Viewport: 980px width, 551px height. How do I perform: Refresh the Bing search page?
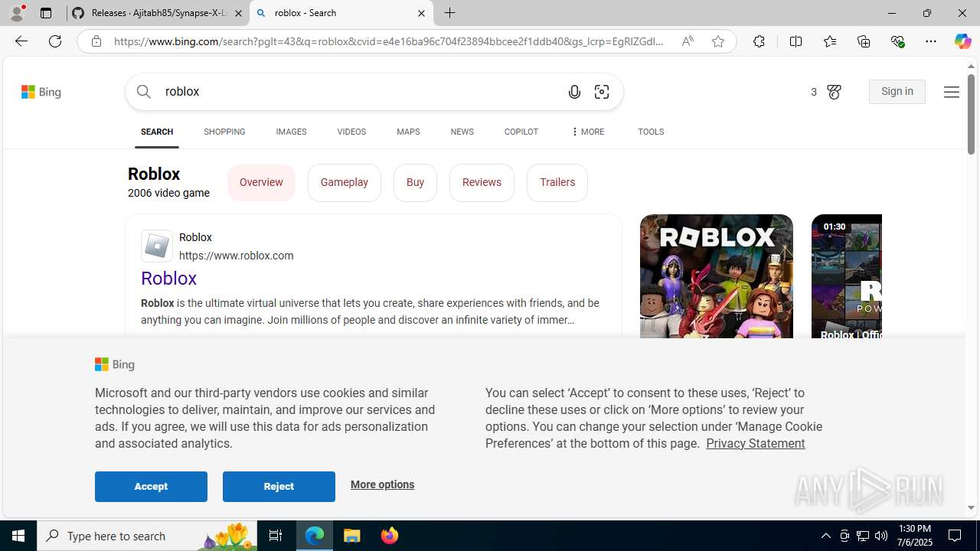[55, 41]
